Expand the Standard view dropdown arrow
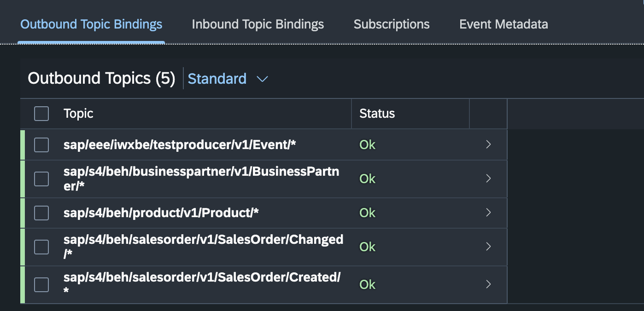 point(262,79)
